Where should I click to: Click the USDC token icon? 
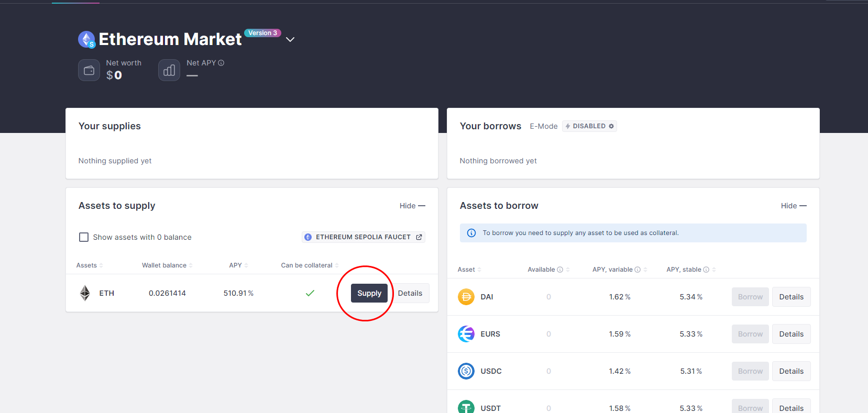coord(466,371)
